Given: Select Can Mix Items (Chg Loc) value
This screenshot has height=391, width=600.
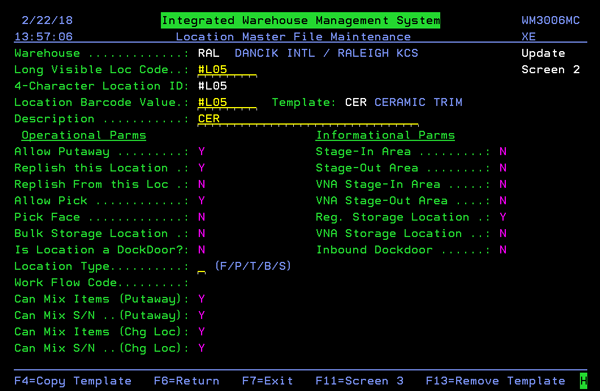Looking at the screenshot, I should (202, 332).
